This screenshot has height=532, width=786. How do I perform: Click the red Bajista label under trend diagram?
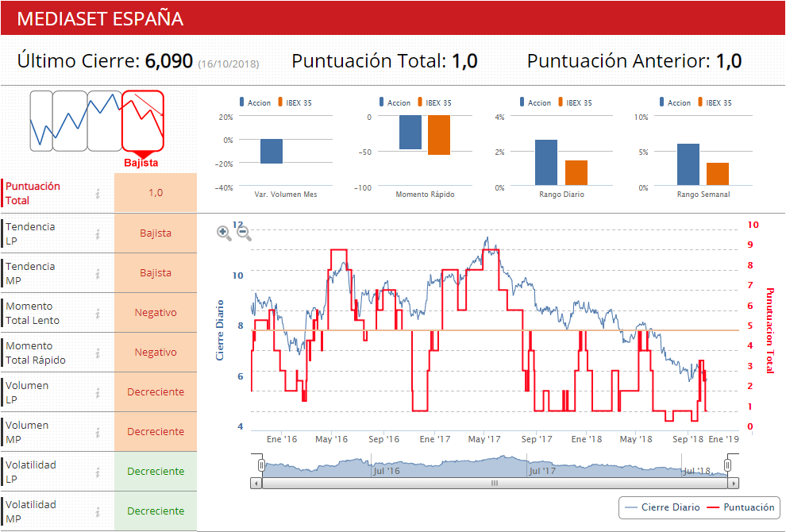click(x=141, y=163)
